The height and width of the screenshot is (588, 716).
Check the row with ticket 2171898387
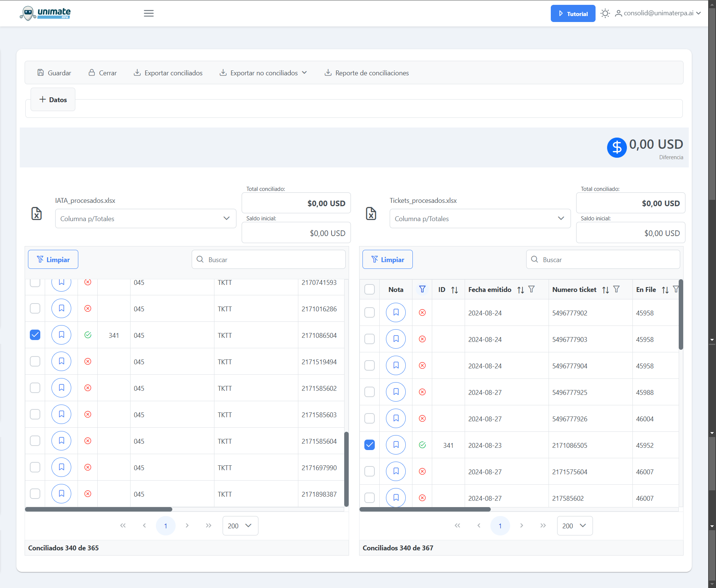[x=35, y=494]
